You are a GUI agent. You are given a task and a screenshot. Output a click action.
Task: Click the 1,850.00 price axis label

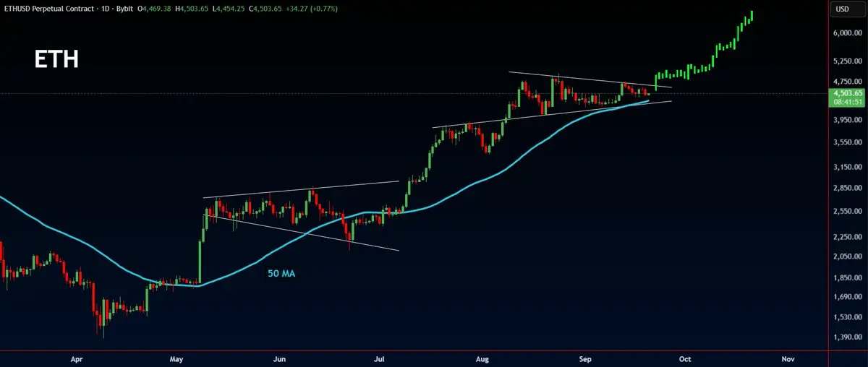click(x=848, y=278)
